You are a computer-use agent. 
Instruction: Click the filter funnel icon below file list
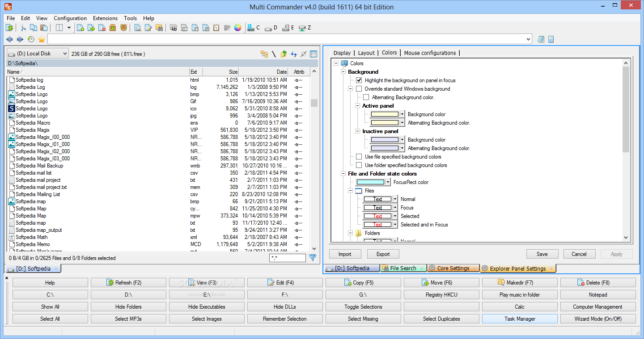[x=313, y=257]
